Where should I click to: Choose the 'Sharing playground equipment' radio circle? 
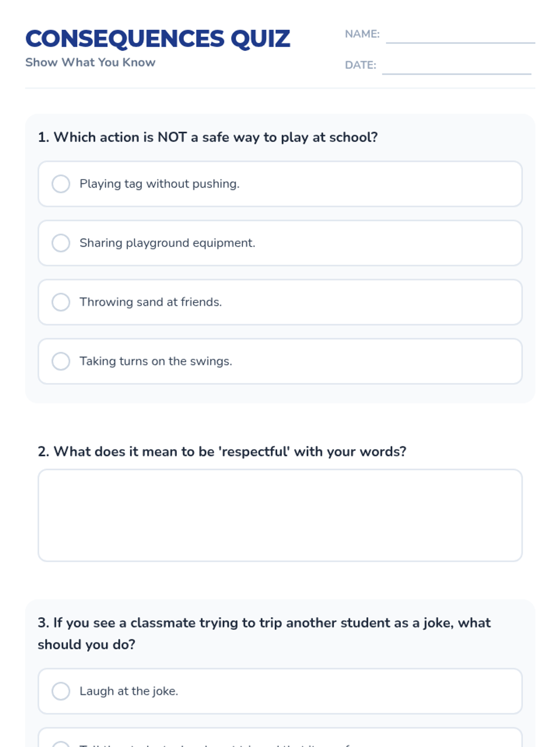61,243
